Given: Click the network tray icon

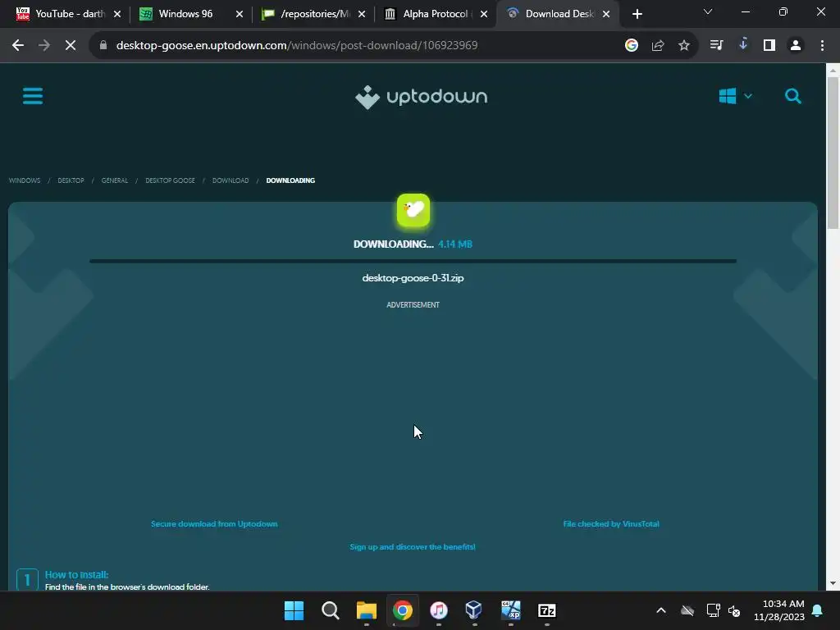Looking at the screenshot, I should point(713,610).
